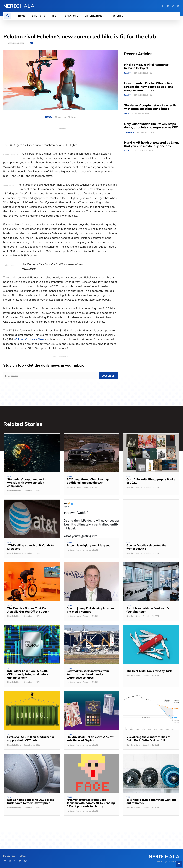Click the NerdShala logo in footer

[x=164, y=856]
